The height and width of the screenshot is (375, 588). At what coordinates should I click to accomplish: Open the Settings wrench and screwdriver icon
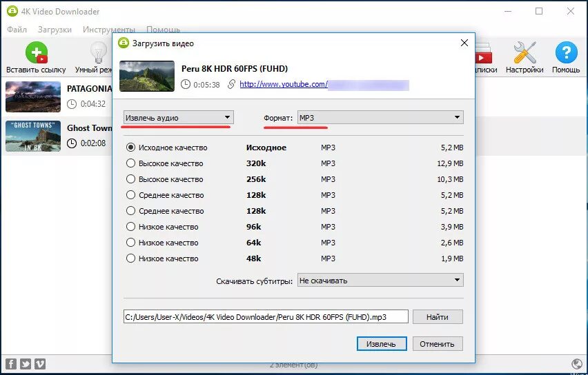tap(525, 52)
